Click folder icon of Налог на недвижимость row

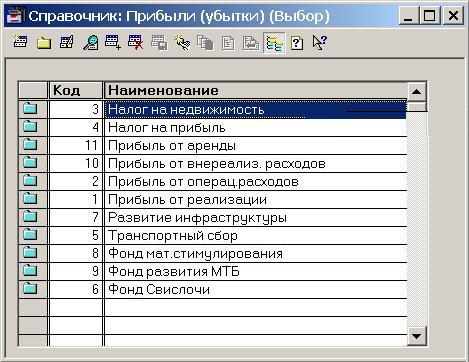(30, 108)
